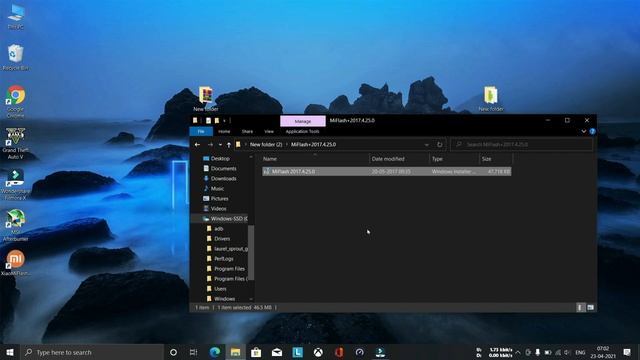This screenshot has height=360, width=640.
Task: Select Google Chrome desktop shortcut
Action: 16,101
